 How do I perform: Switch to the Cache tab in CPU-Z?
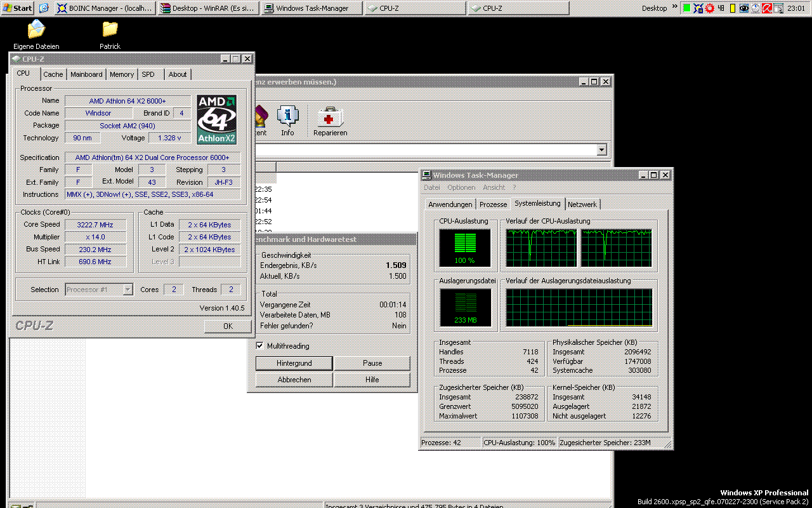[53, 74]
